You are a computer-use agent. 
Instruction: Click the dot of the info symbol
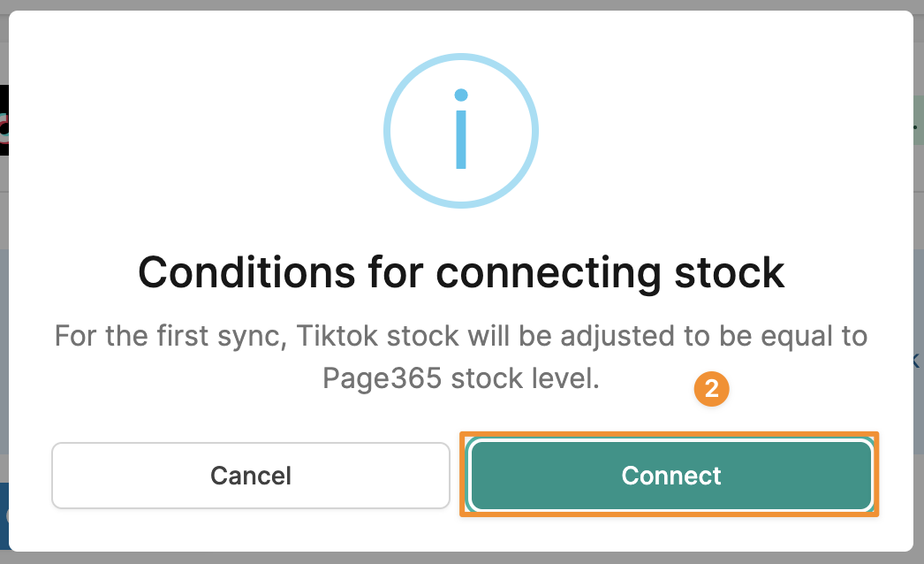point(461,95)
